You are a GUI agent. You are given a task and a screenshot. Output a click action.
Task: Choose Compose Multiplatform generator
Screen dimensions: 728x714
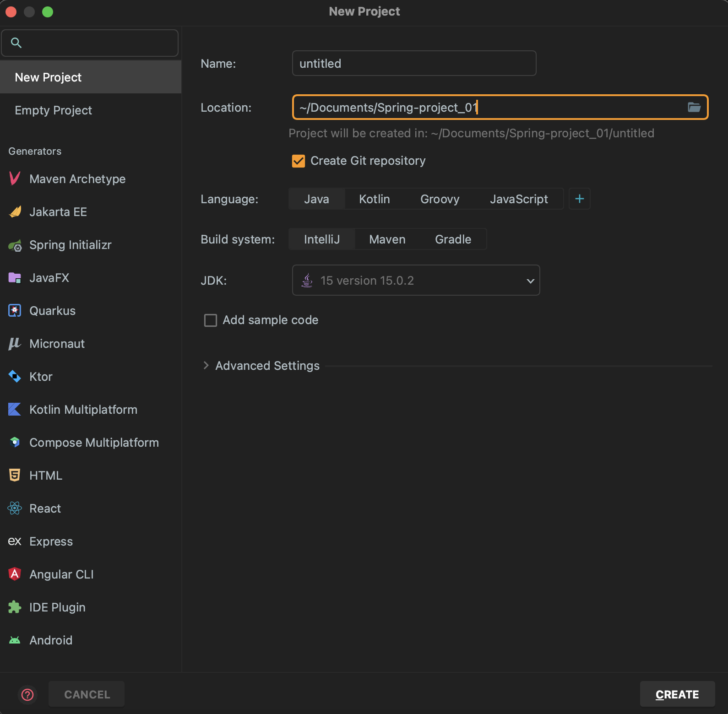(91, 443)
